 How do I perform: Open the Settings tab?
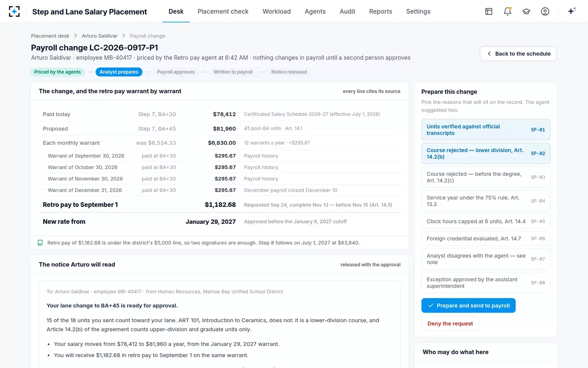tap(418, 11)
